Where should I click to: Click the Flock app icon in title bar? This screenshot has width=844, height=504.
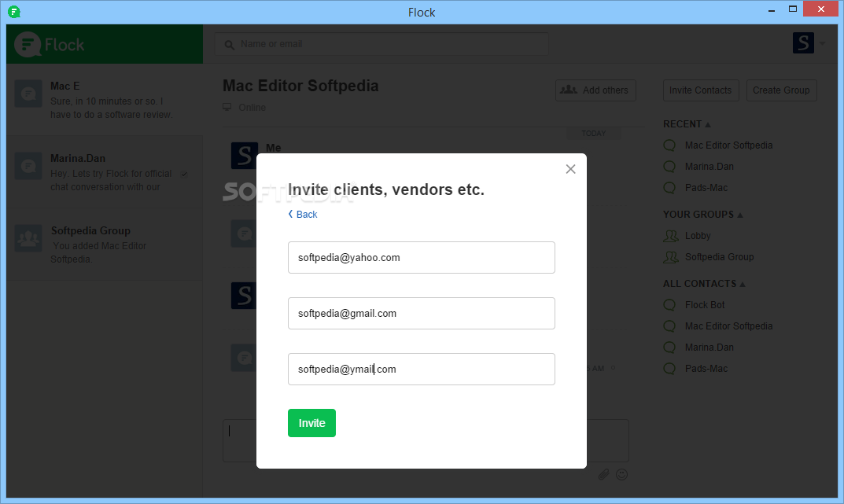[14, 11]
